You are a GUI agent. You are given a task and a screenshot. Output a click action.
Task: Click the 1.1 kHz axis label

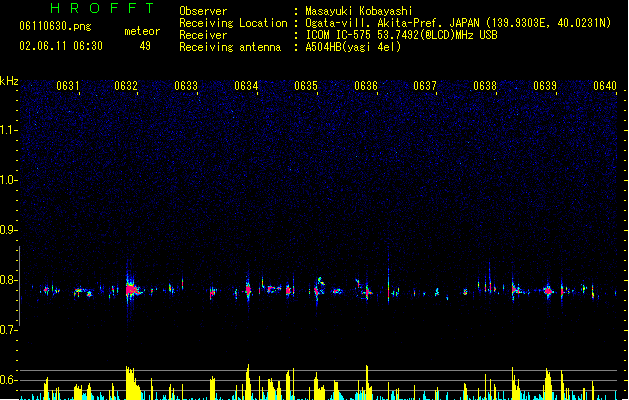(8, 130)
